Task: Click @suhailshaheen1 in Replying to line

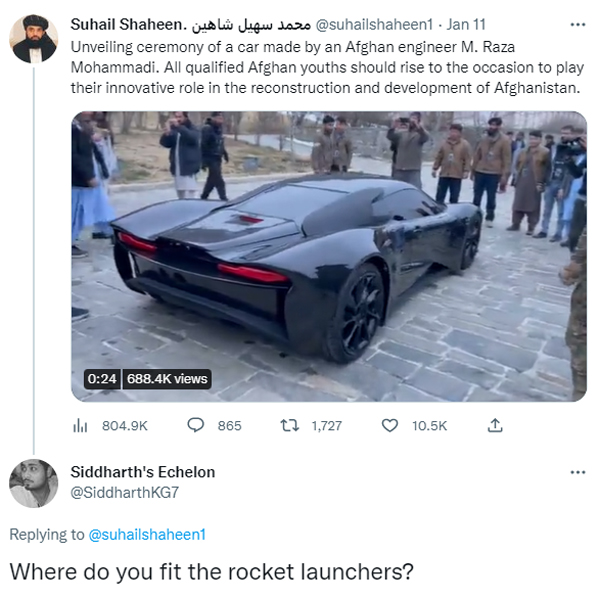Action: [x=147, y=534]
